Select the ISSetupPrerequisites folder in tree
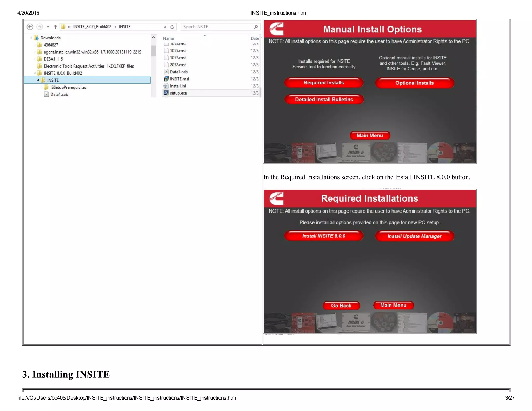 pos(68,87)
